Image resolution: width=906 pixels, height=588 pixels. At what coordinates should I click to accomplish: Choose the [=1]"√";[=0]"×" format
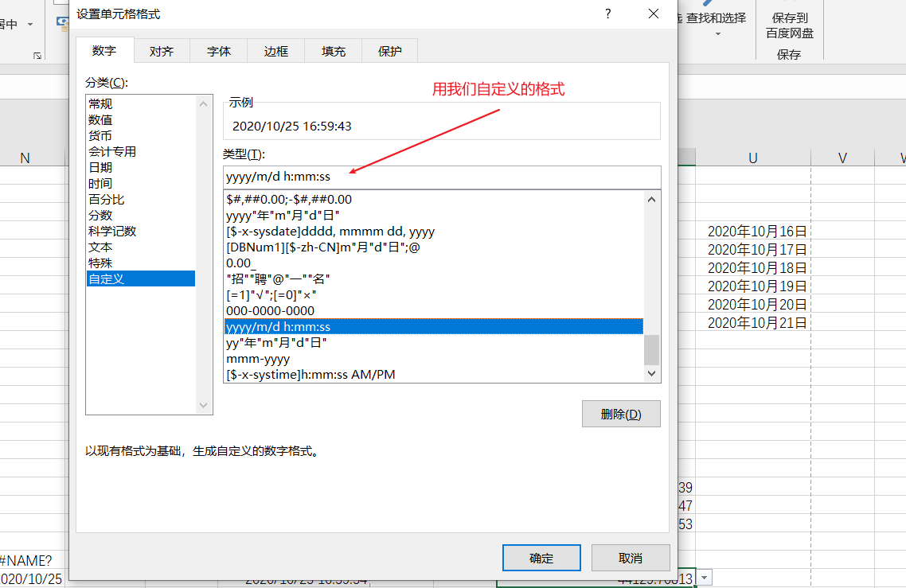coord(433,295)
